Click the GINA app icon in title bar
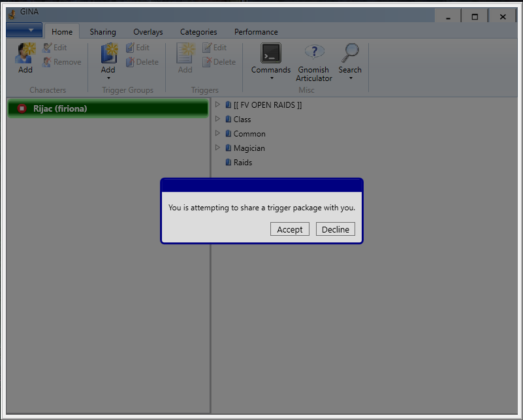This screenshot has width=523, height=420. pyautogui.click(x=12, y=14)
